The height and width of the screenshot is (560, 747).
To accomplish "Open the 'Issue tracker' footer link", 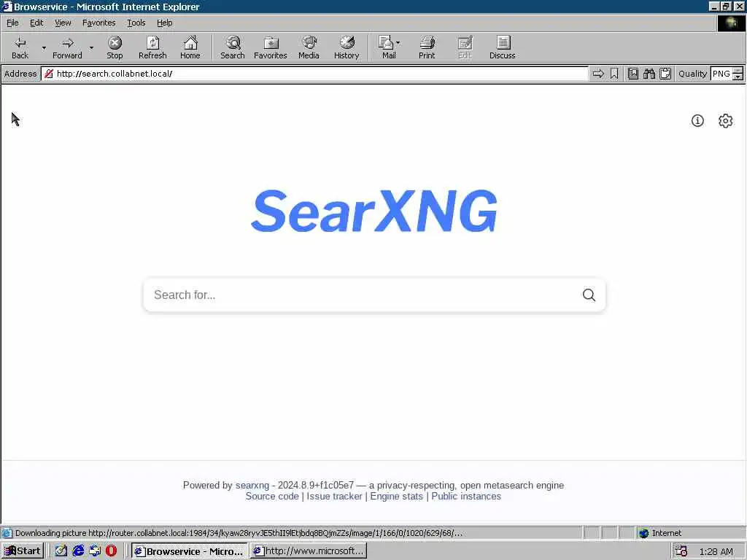I will coord(334,496).
